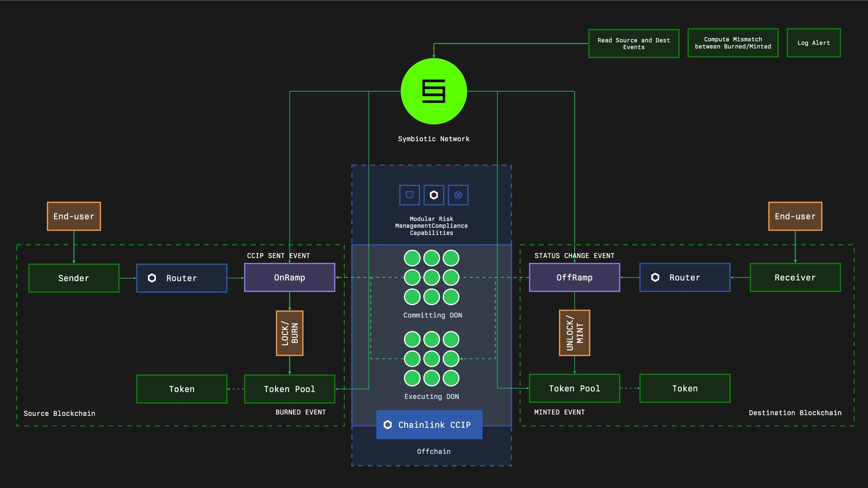Click the source Router box label
This screenshot has width=868, height=488.
coord(182,278)
